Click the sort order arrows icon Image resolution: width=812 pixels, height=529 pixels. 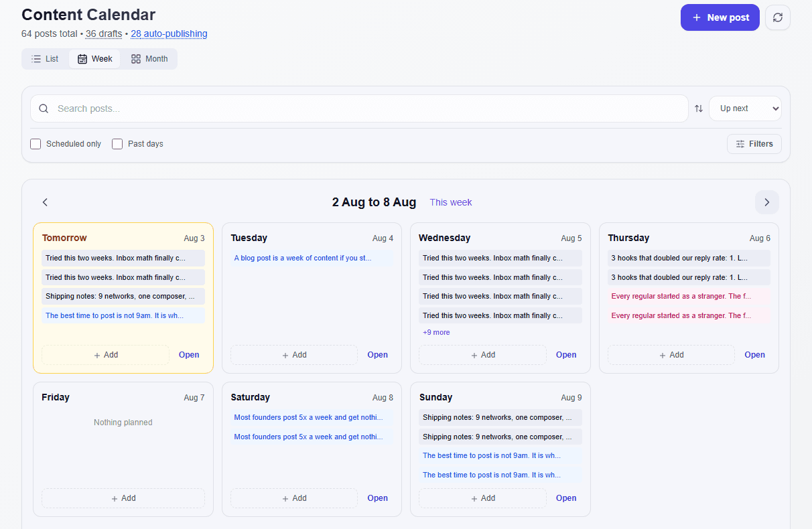coord(699,108)
